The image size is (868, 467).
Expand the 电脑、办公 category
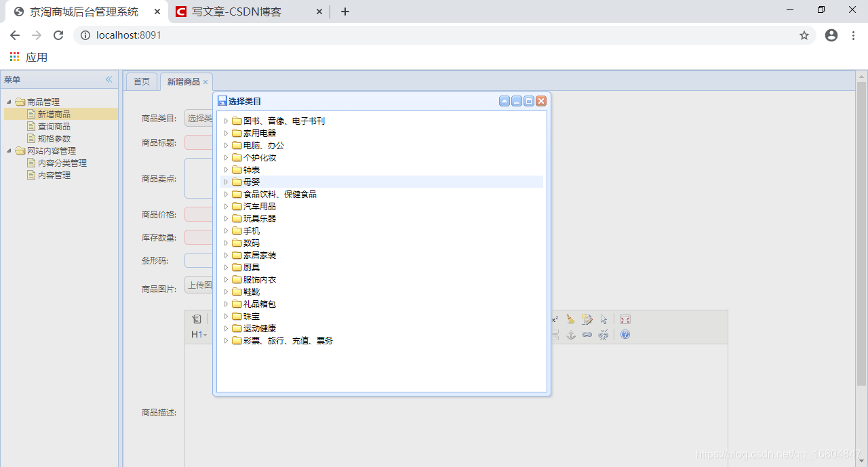(226, 146)
